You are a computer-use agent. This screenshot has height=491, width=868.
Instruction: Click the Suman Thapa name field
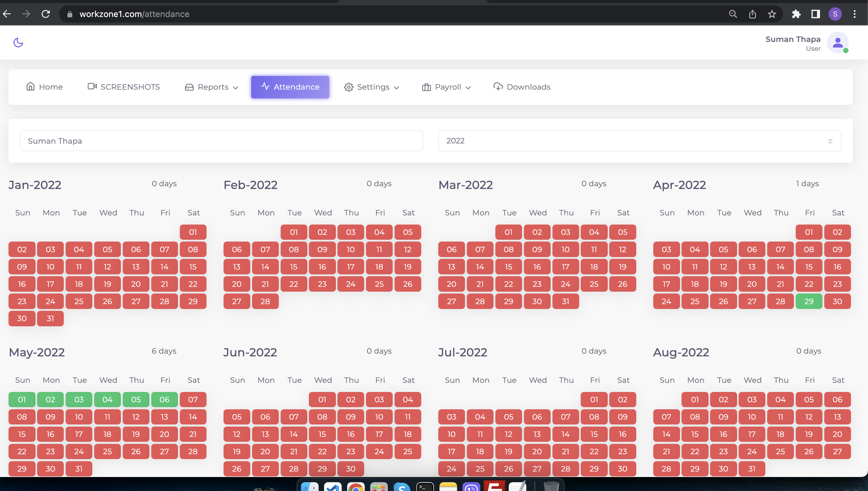[x=221, y=141]
